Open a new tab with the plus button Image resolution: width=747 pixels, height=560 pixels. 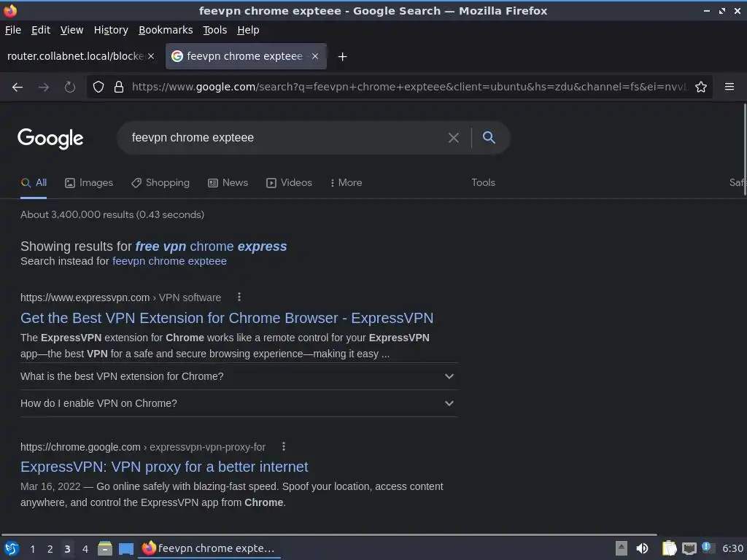click(342, 57)
